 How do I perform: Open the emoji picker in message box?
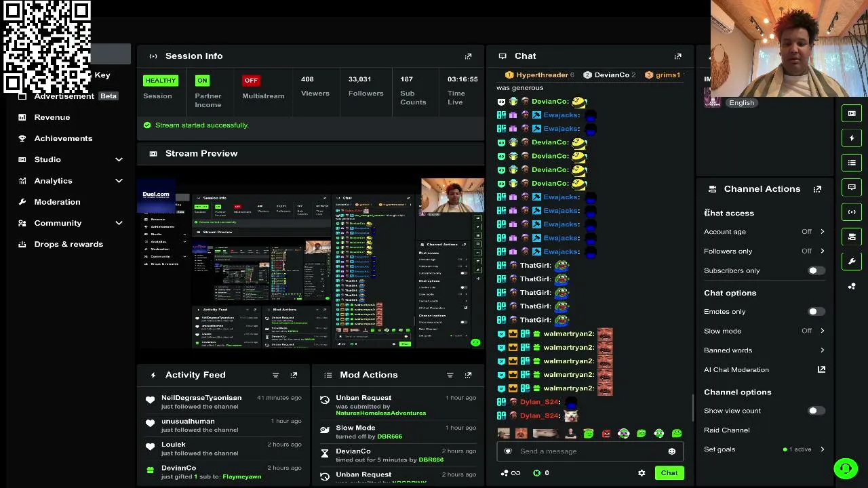(671, 451)
